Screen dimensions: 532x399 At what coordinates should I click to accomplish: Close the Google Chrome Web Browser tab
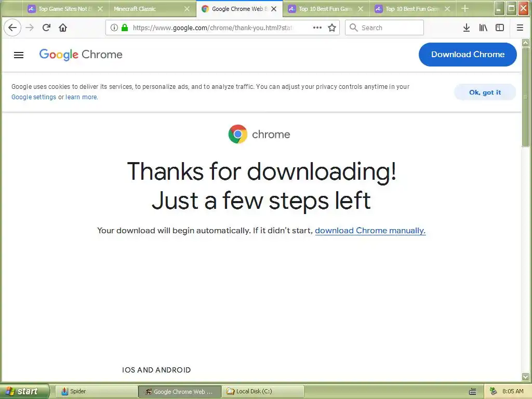click(x=274, y=9)
